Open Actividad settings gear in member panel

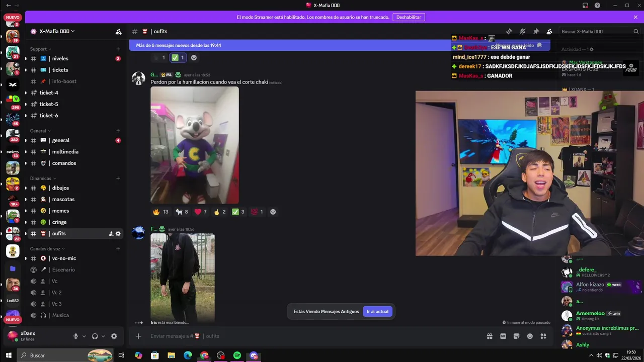point(592,49)
